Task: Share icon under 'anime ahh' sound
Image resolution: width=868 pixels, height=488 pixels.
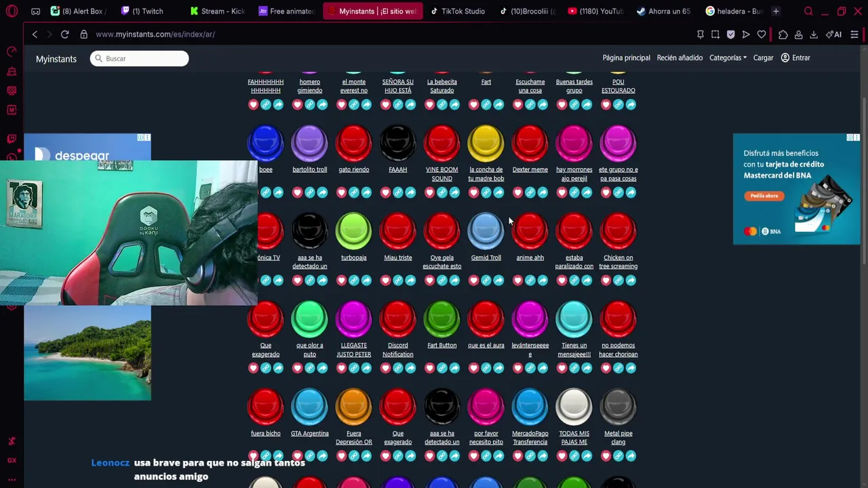Action: coord(542,281)
